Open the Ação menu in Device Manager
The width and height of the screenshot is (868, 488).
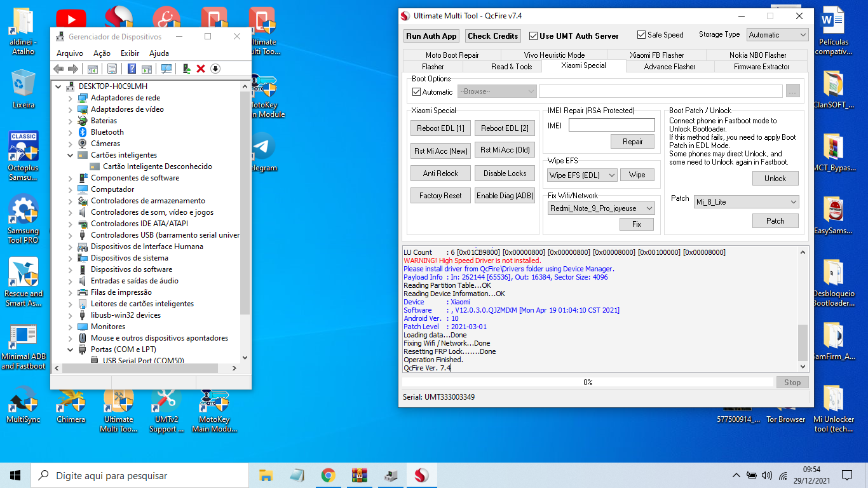[102, 53]
